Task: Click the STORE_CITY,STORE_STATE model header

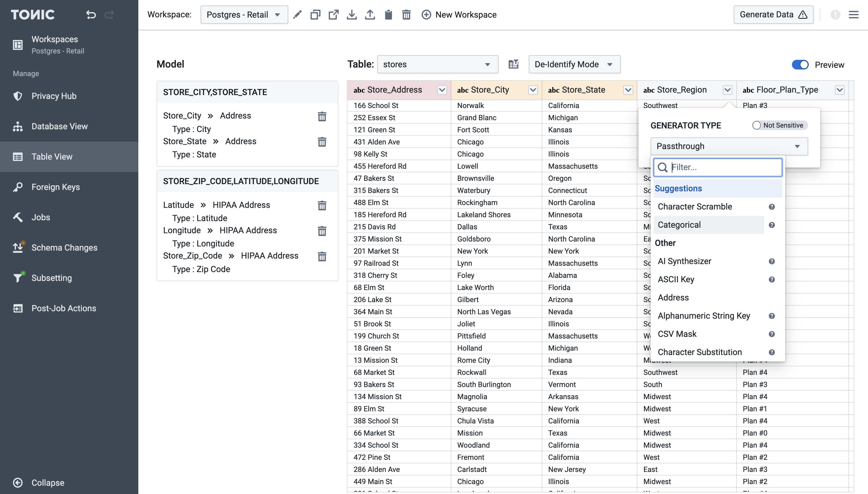Action: point(247,92)
